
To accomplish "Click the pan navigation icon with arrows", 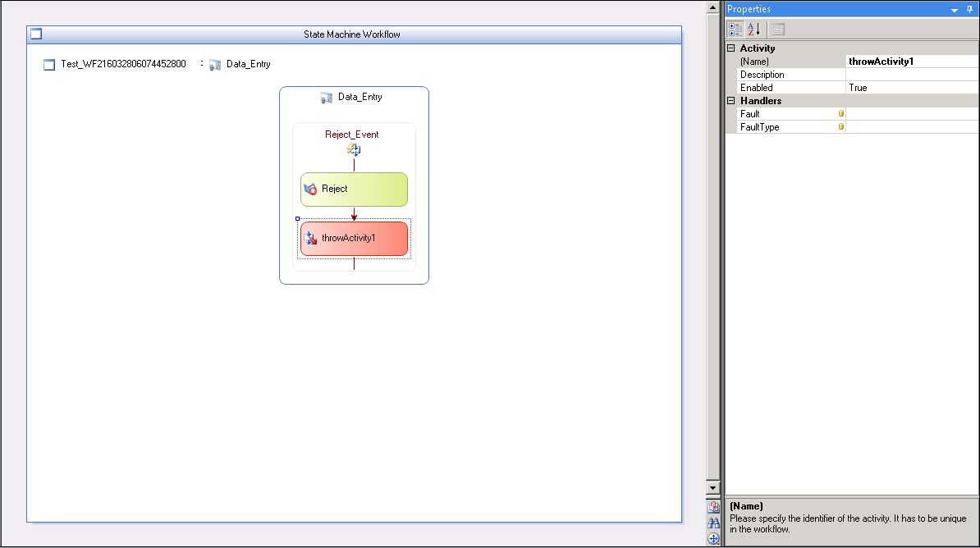I will (x=713, y=539).
